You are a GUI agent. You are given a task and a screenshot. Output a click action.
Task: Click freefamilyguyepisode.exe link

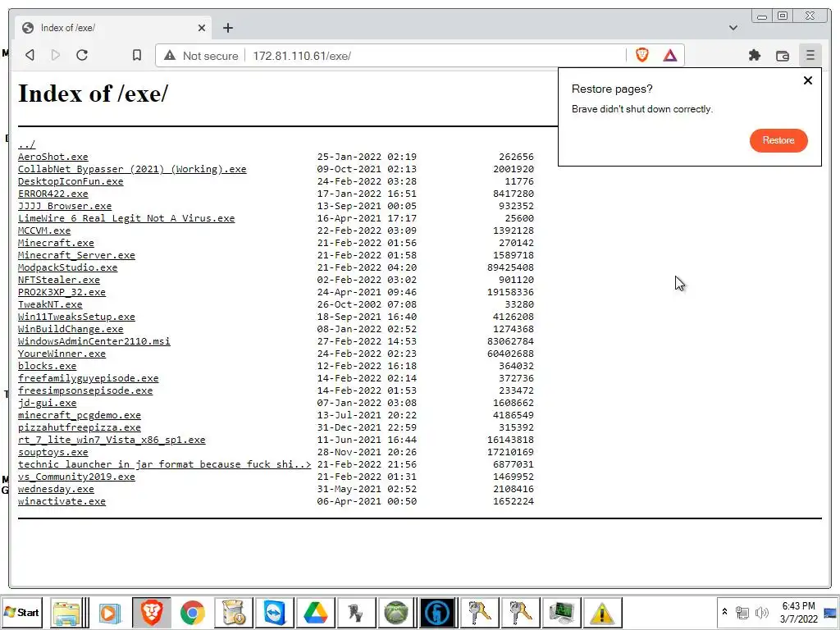pyautogui.click(x=89, y=379)
